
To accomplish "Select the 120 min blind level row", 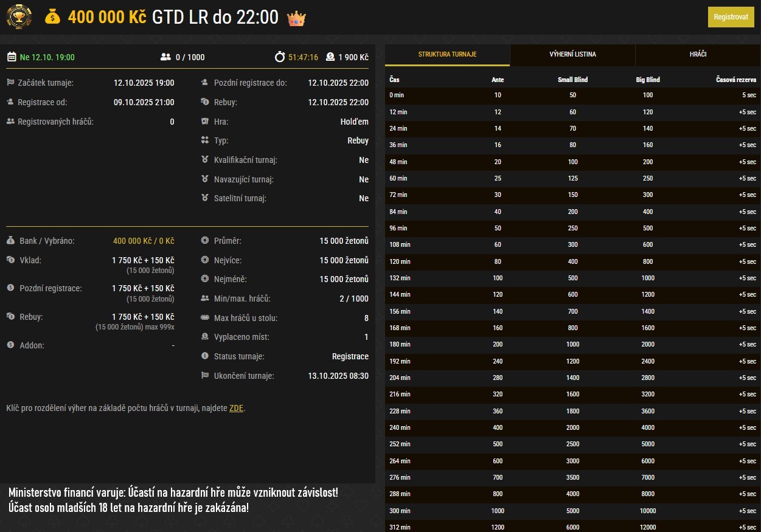I will [572, 261].
